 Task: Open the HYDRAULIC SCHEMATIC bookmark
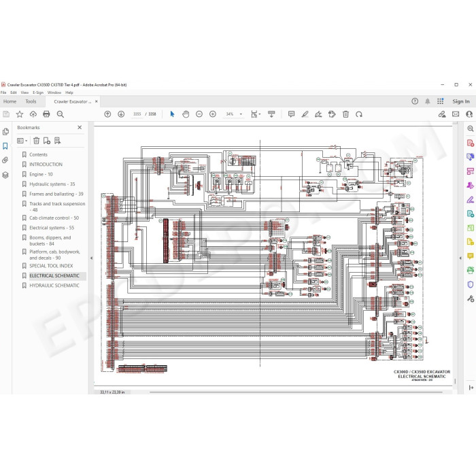(x=54, y=286)
